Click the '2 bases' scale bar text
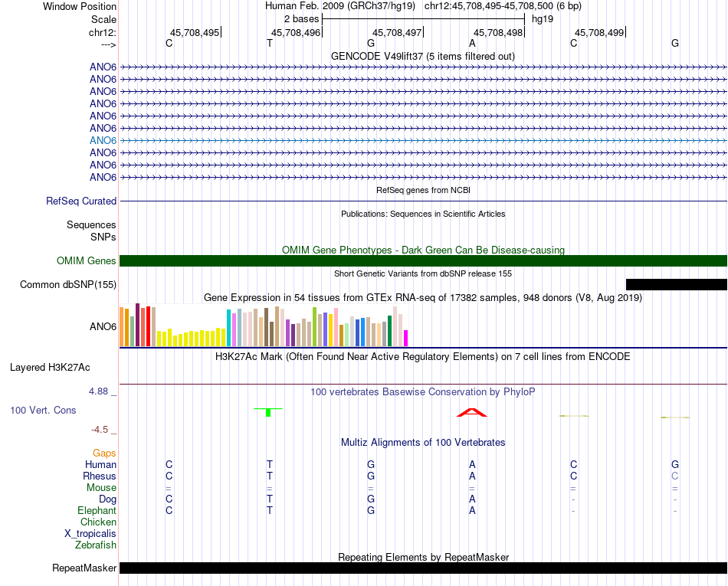Screen dimensions: 728x586 point(301,19)
